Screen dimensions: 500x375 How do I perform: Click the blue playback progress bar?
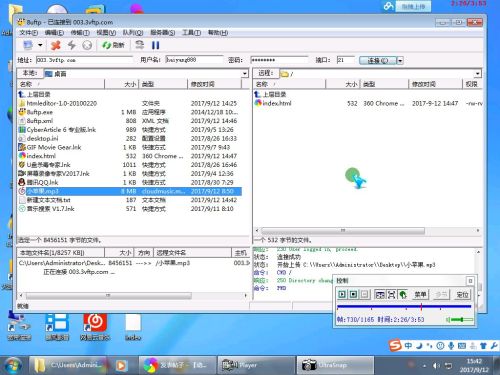click(404, 306)
